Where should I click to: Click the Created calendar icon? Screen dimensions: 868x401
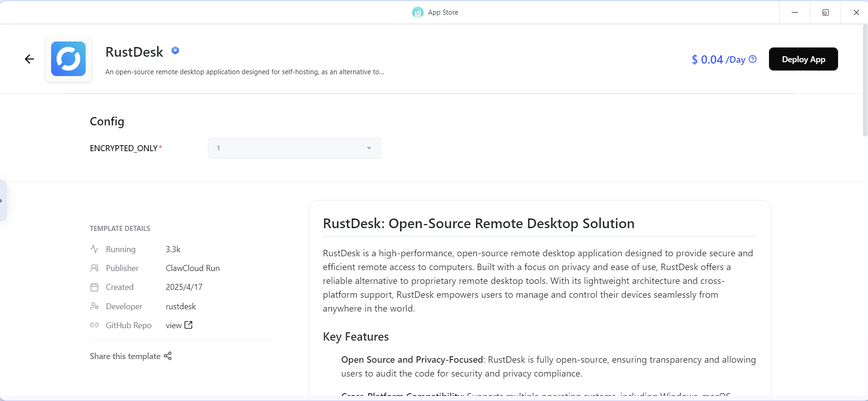94,287
